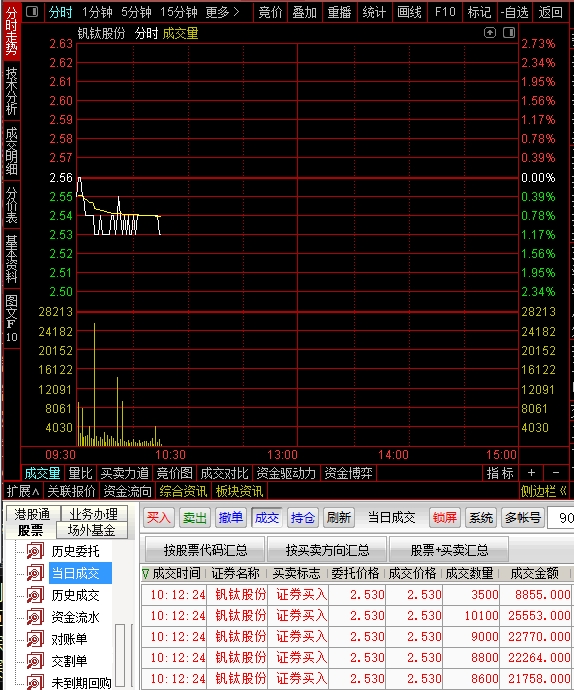This screenshot has width=574, height=690.
Task: Click the tree panel vertical scrollbar
Action: tap(120, 656)
